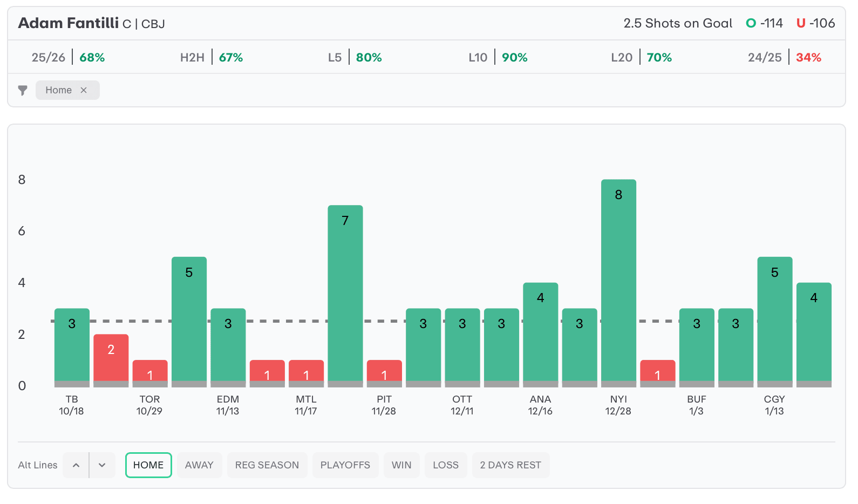
Task: Select the Over -114 odds
Action: [764, 23]
